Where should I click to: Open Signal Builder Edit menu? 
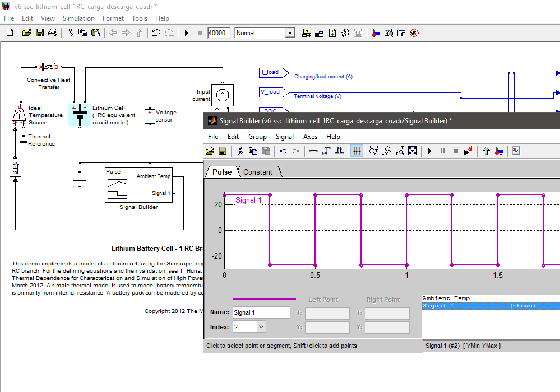click(x=233, y=137)
